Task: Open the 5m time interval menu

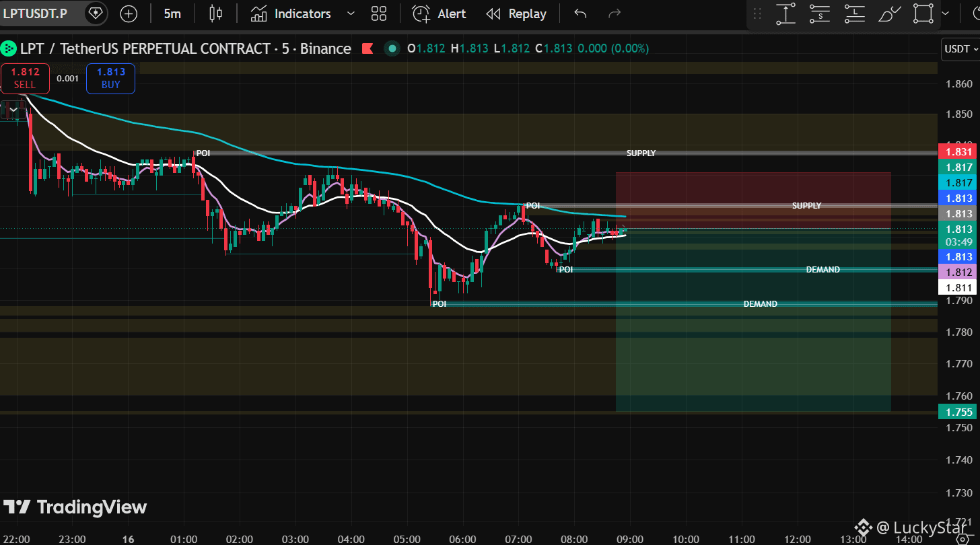Action: pyautogui.click(x=172, y=13)
